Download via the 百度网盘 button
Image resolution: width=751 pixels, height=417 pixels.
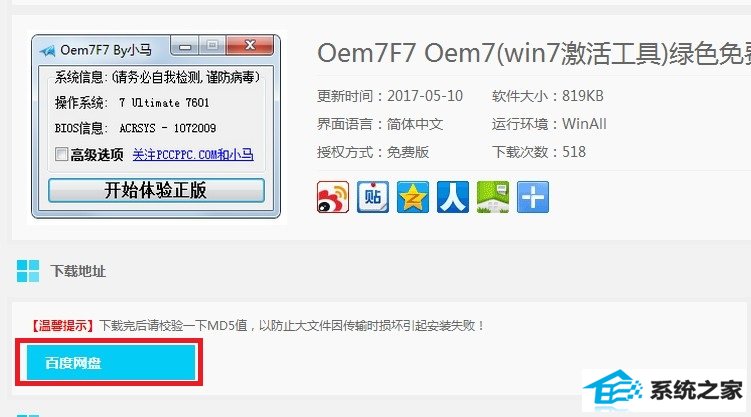111,362
